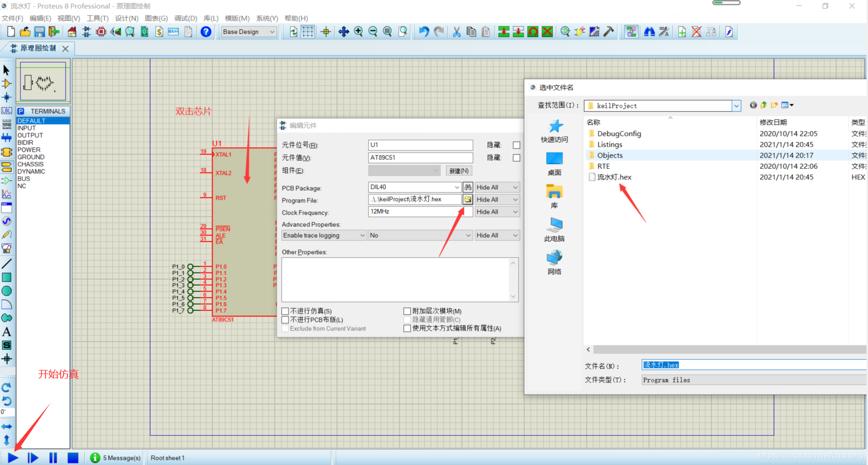Select the Component Mode tool

7,84
